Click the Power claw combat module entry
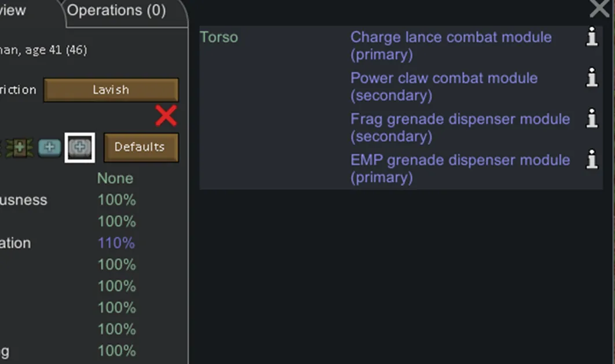Image resolution: width=615 pixels, height=364 pixels. [x=444, y=87]
